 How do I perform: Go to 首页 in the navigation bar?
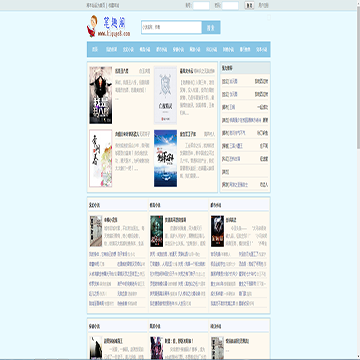pyautogui.click(x=95, y=49)
